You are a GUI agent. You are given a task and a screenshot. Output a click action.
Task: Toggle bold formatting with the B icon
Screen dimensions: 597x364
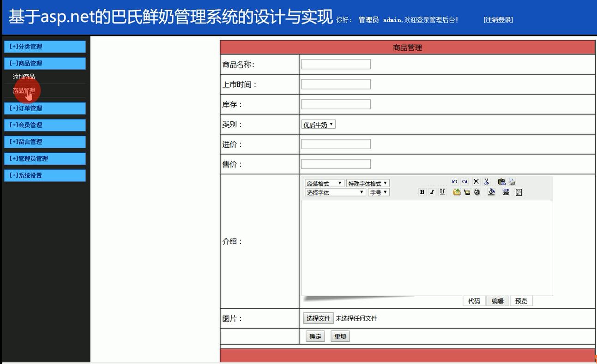click(x=422, y=192)
